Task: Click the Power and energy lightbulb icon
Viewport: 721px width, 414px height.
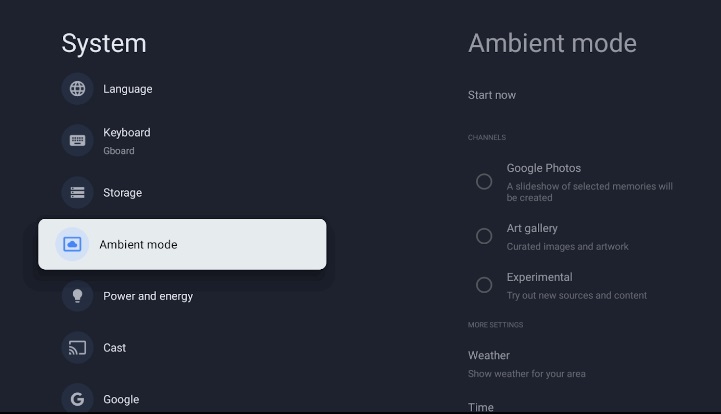Action: point(77,296)
